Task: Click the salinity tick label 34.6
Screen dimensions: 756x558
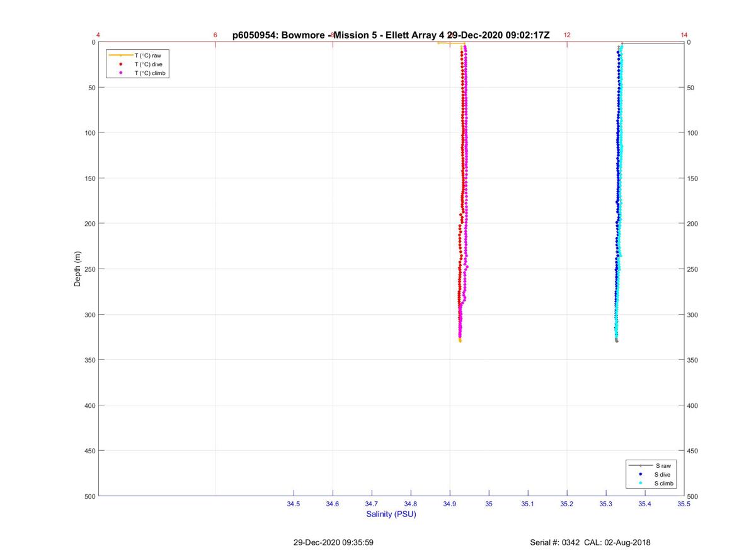Action: point(333,504)
